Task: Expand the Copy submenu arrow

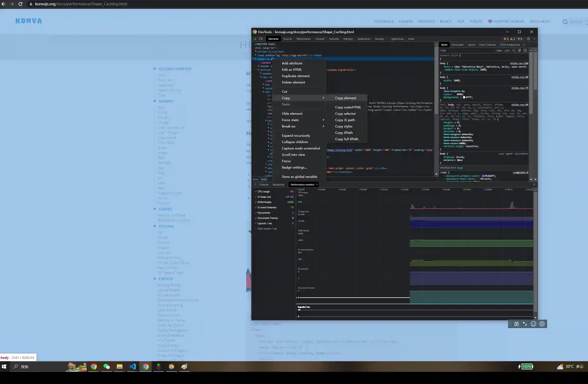Action: [x=324, y=98]
